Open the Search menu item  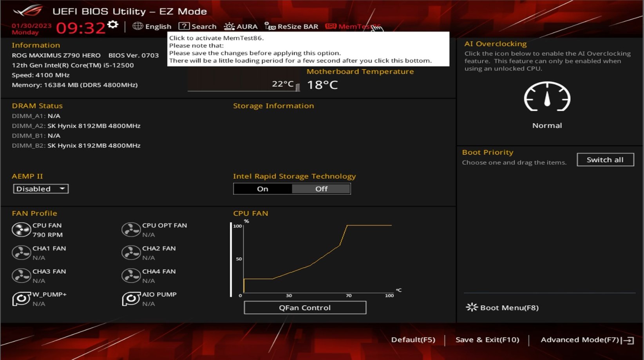pyautogui.click(x=204, y=26)
